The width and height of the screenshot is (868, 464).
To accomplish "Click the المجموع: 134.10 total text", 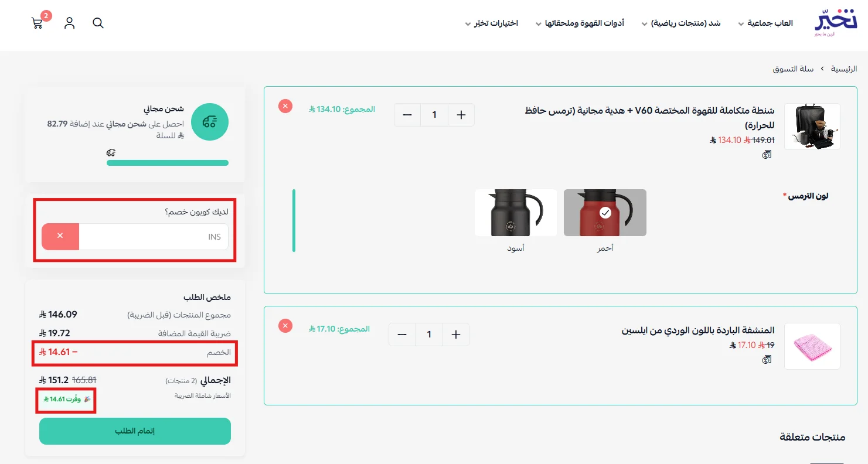I will pos(342,109).
